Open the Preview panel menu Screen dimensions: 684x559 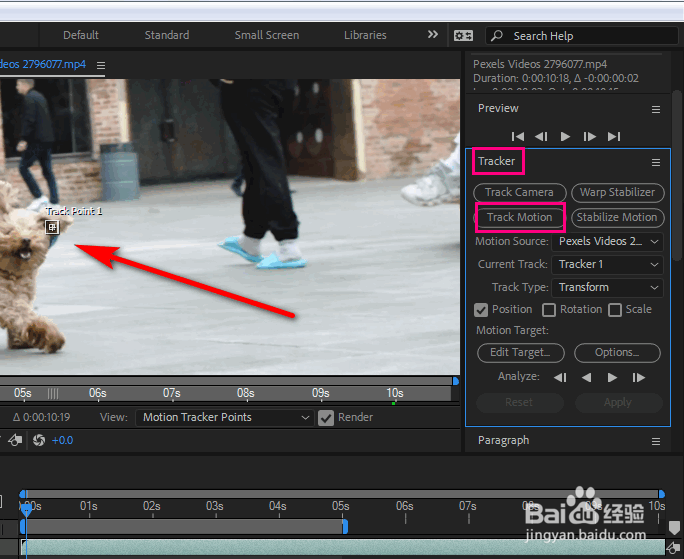click(655, 110)
